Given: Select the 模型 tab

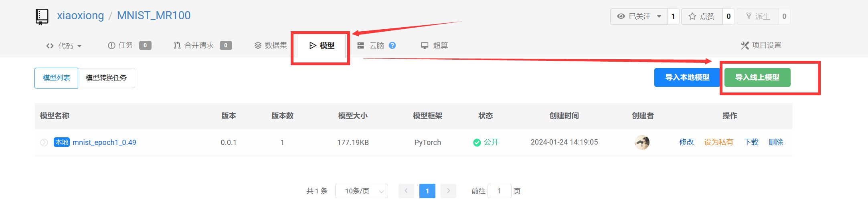Looking at the screenshot, I should tap(322, 46).
